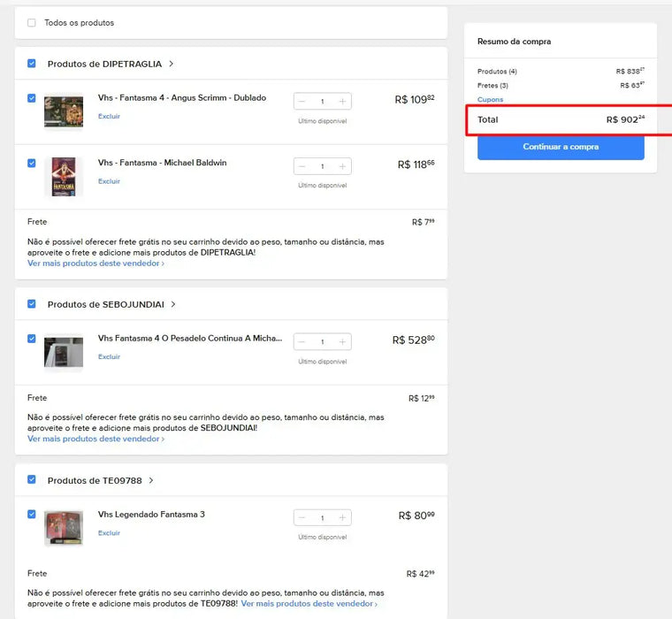Screen dimensions: 672x619
Task: Click minus icon for Vhs Legendado Fantasma 3
Action: point(302,517)
